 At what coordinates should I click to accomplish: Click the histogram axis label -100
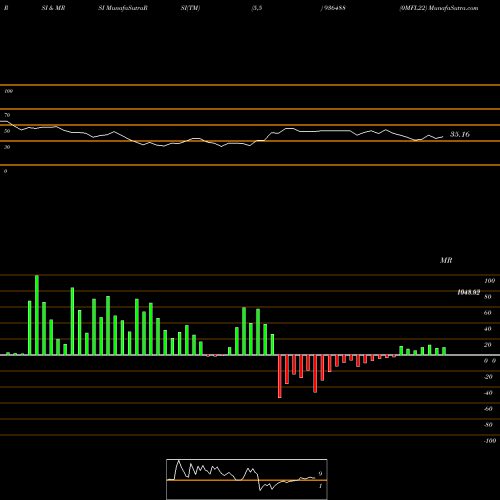point(490,441)
